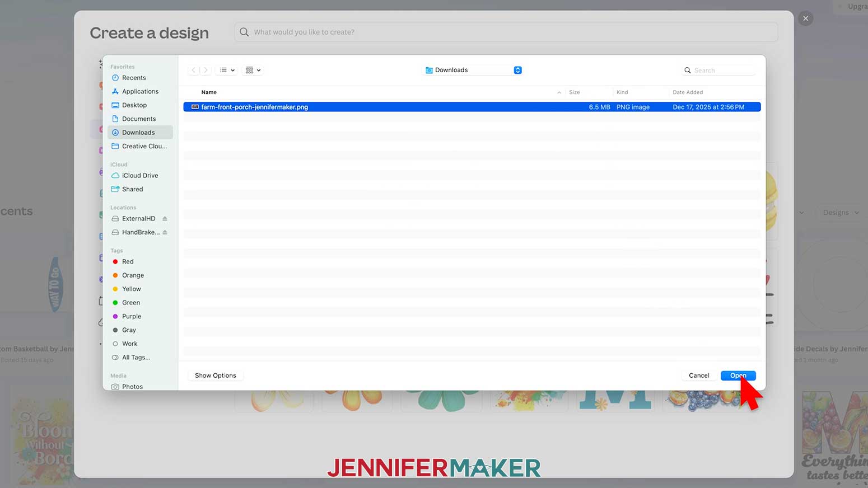
Task: Open the Downloads location popup
Action: pyautogui.click(x=473, y=70)
